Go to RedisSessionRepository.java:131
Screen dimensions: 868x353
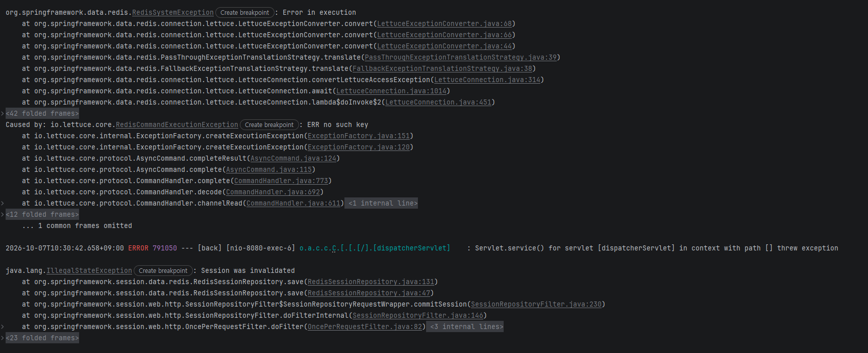(x=371, y=282)
